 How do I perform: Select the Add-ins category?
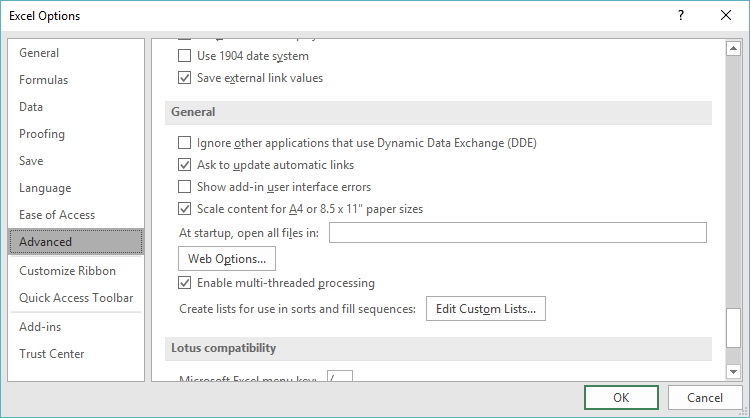41,327
